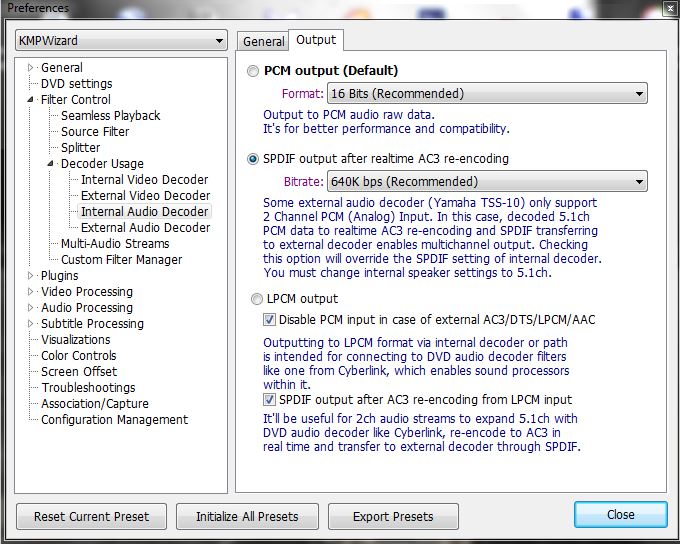Click the Close button
Viewport: 680px width, 544px height.
click(x=621, y=515)
